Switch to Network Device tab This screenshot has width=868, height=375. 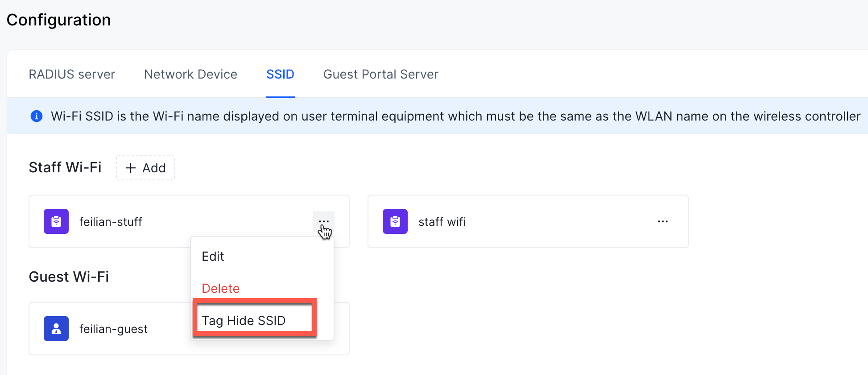click(190, 74)
